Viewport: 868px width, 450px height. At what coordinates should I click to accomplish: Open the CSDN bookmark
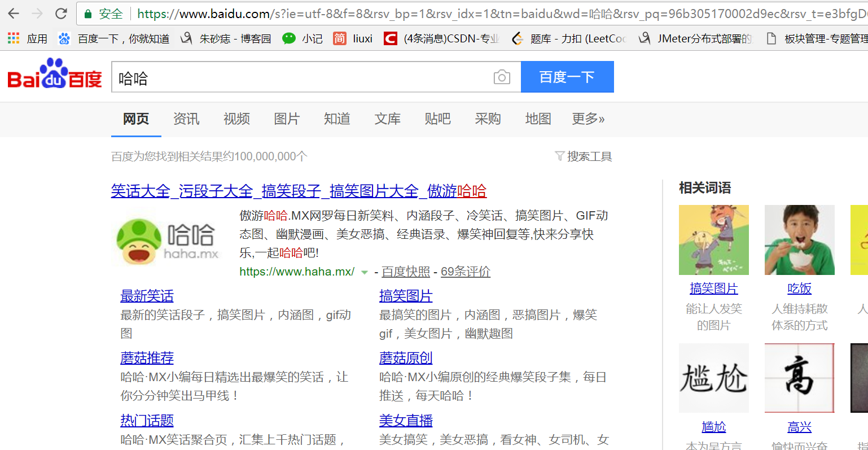coord(441,38)
